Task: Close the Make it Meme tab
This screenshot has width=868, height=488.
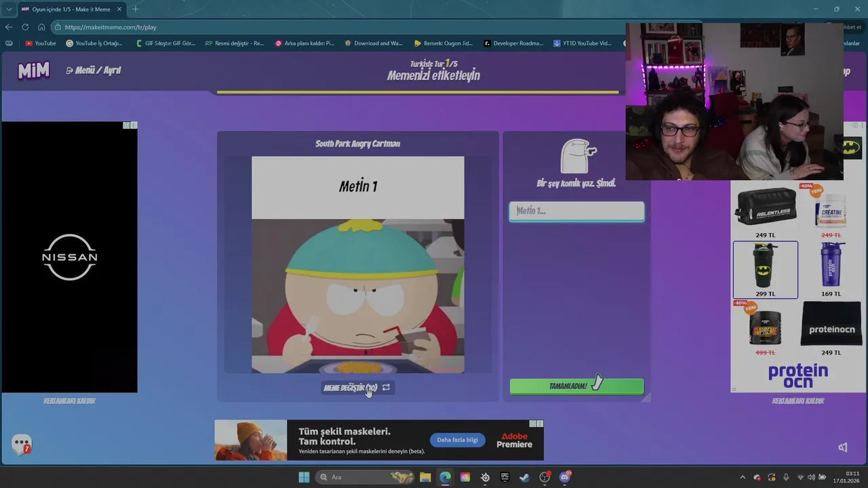Action: [x=118, y=9]
